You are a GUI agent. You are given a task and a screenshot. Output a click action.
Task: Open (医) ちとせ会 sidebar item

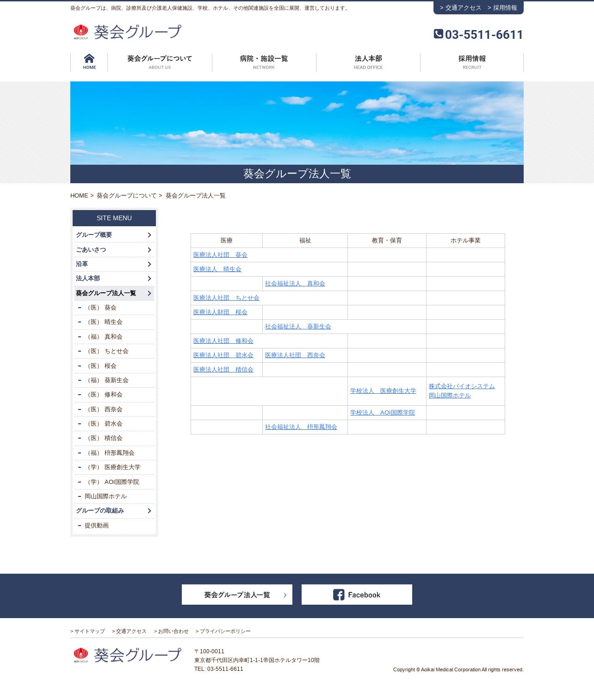tap(114, 351)
